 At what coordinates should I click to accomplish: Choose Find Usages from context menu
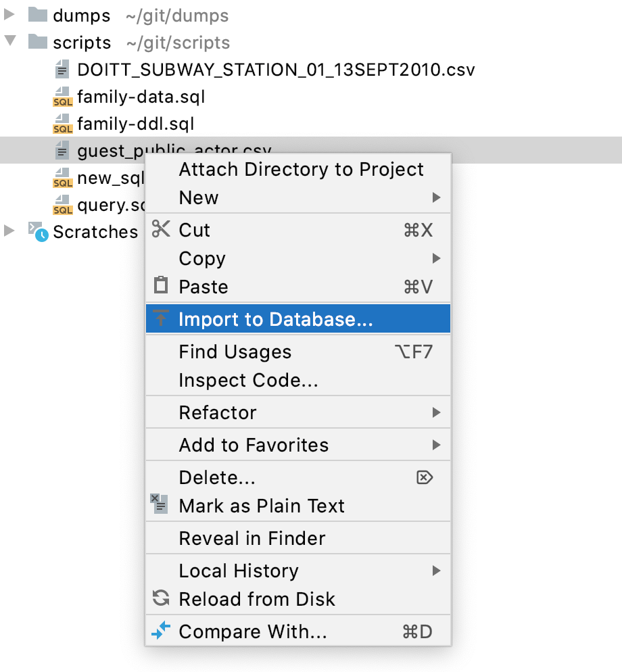(x=298, y=352)
